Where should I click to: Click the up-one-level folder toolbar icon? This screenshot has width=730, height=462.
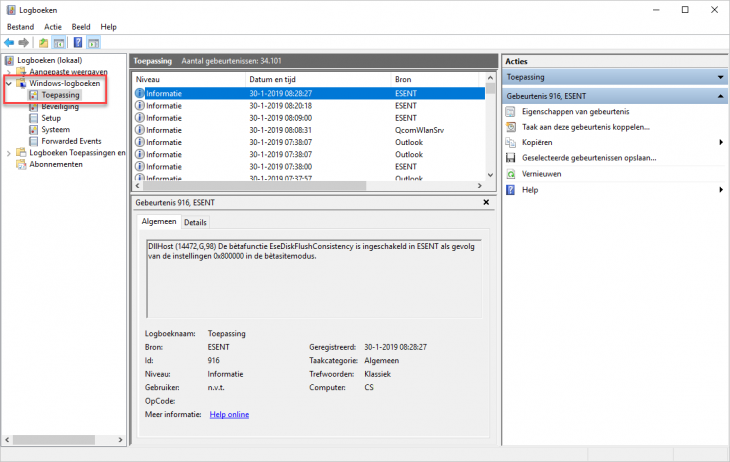tap(43, 43)
